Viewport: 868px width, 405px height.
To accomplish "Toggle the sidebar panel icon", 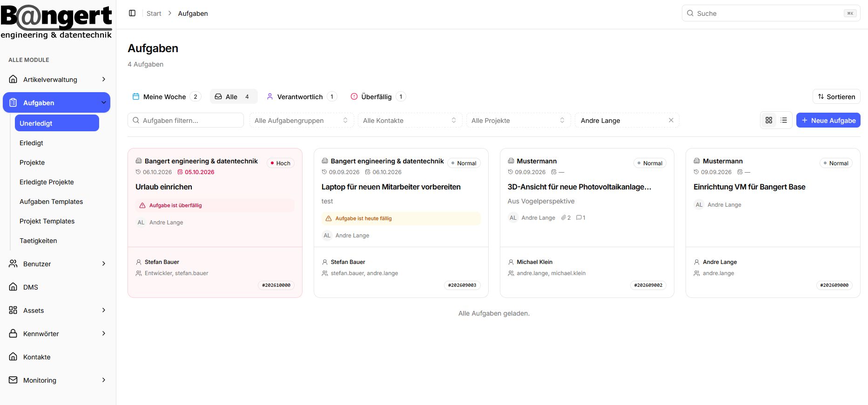I will (132, 13).
